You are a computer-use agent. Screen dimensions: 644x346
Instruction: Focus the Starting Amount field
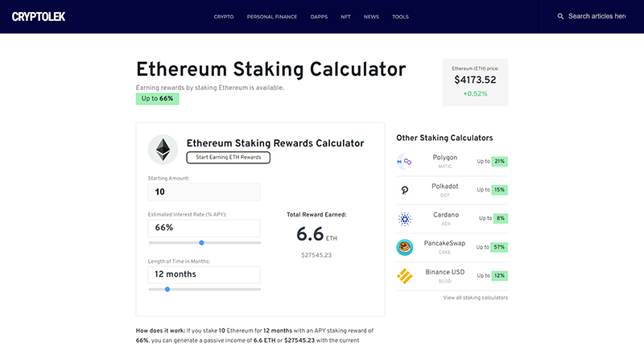(x=204, y=192)
